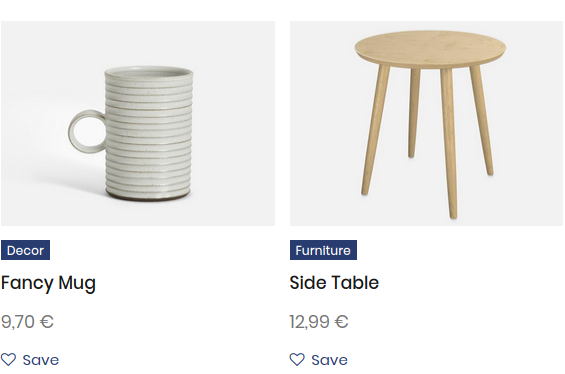Click the round wooden tabletop in photo
The image size is (565, 374).
tap(430, 49)
